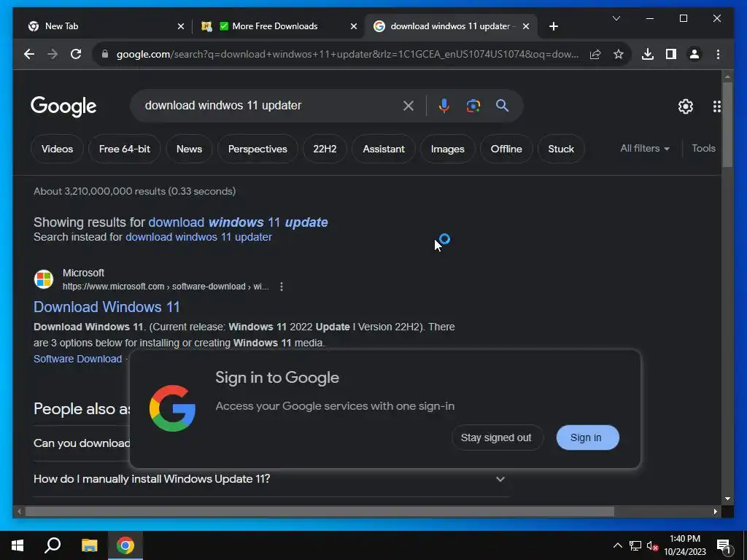Click the forward navigation arrow
This screenshot has width=747, height=560.
point(53,54)
